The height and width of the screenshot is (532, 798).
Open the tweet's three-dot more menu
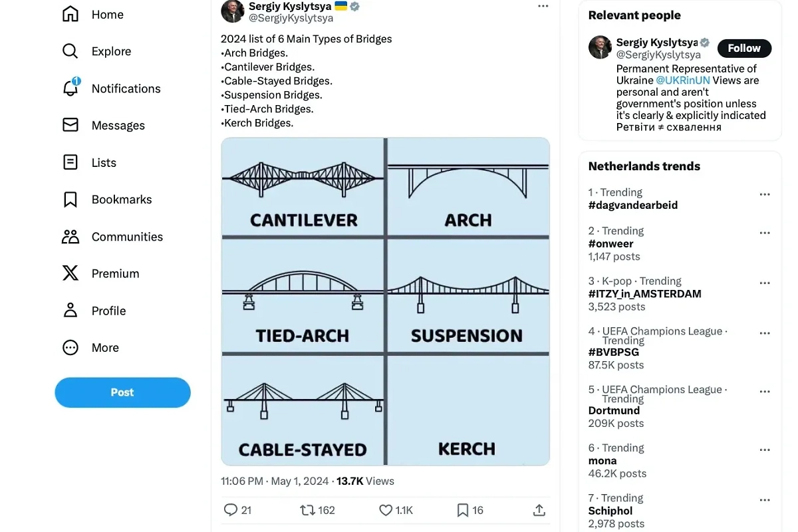pos(543,6)
